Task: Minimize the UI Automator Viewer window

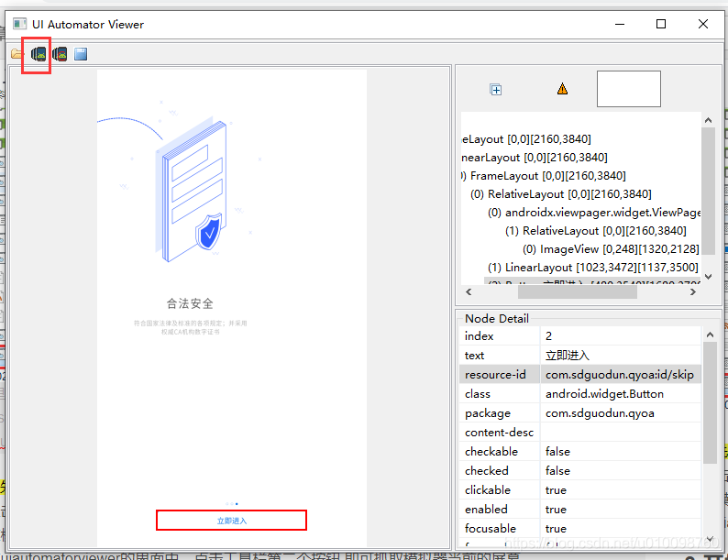Action: (x=620, y=24)
